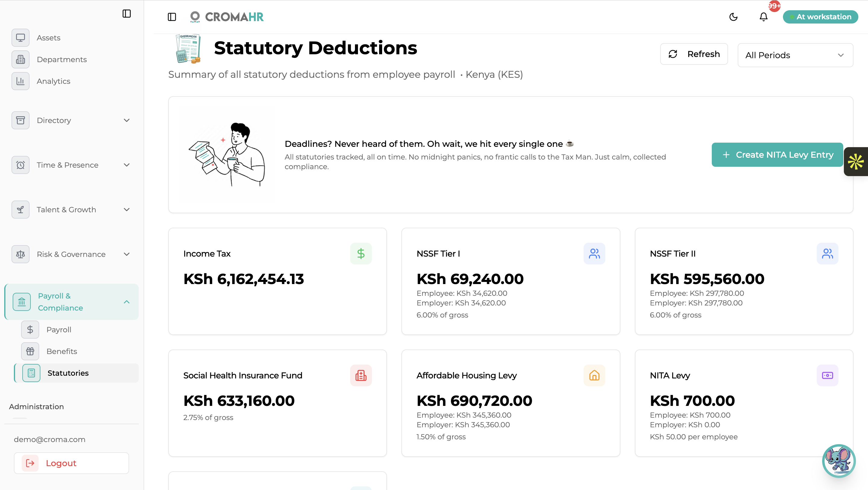
Task: Click the Income Tax amount KSh 6,162,454.13
Action: [244, 279]
